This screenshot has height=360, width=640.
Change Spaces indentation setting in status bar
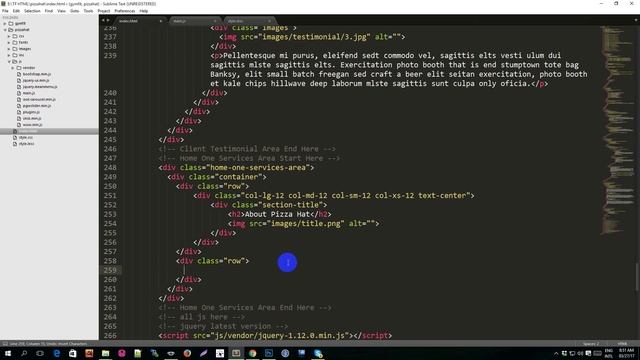pos(591,344)
